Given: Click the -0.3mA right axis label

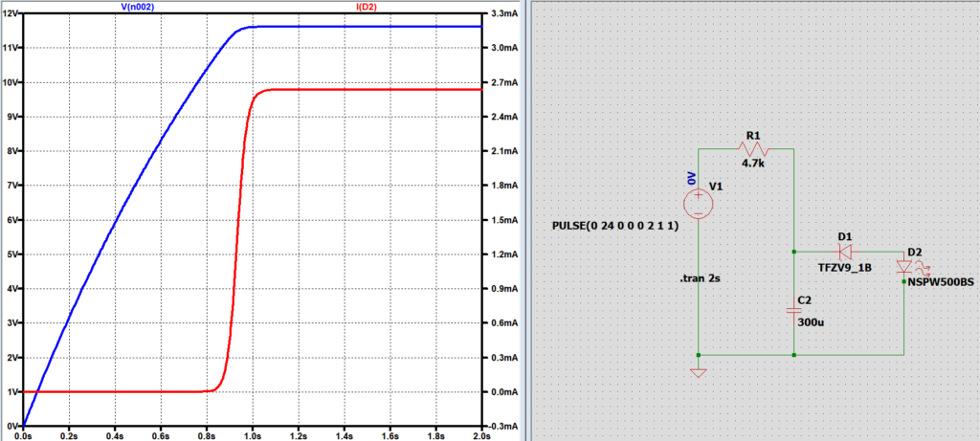Looking at the screenshot, I should [503, 426].
